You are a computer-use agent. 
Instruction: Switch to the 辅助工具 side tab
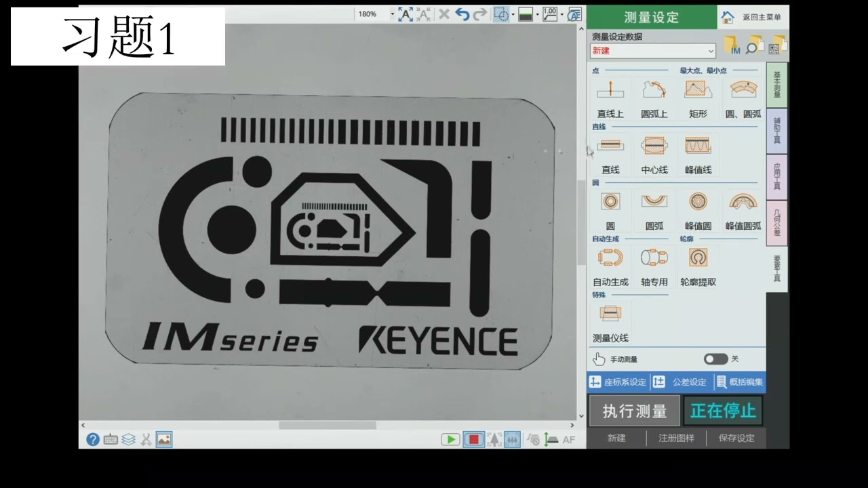(x=777, y=131)
